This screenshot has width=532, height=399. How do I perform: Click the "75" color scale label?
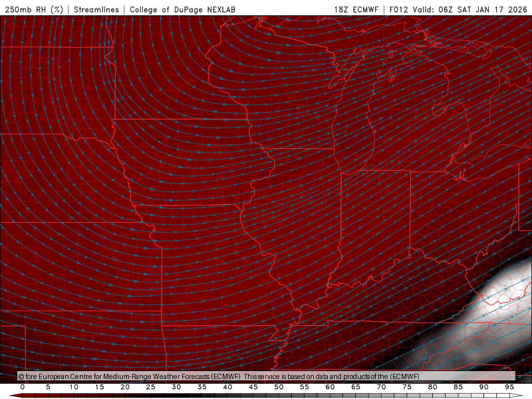coord(407,387)
